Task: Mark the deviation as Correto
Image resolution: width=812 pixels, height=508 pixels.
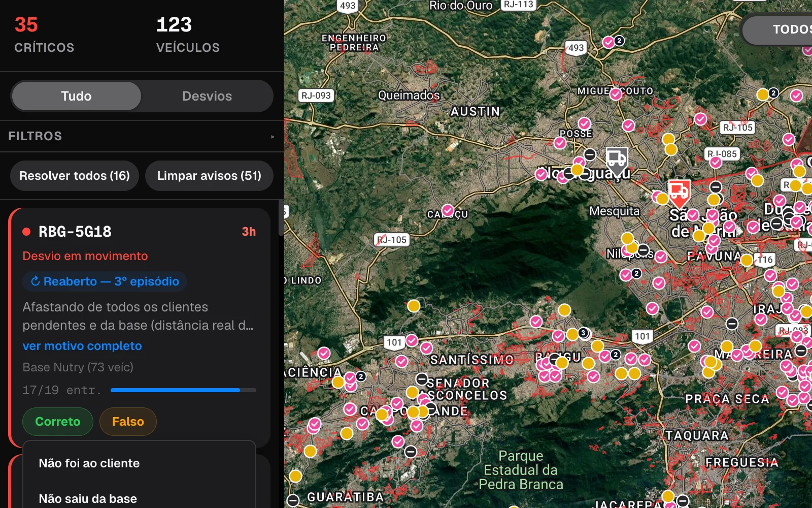Action: click(x=58, y=422)
